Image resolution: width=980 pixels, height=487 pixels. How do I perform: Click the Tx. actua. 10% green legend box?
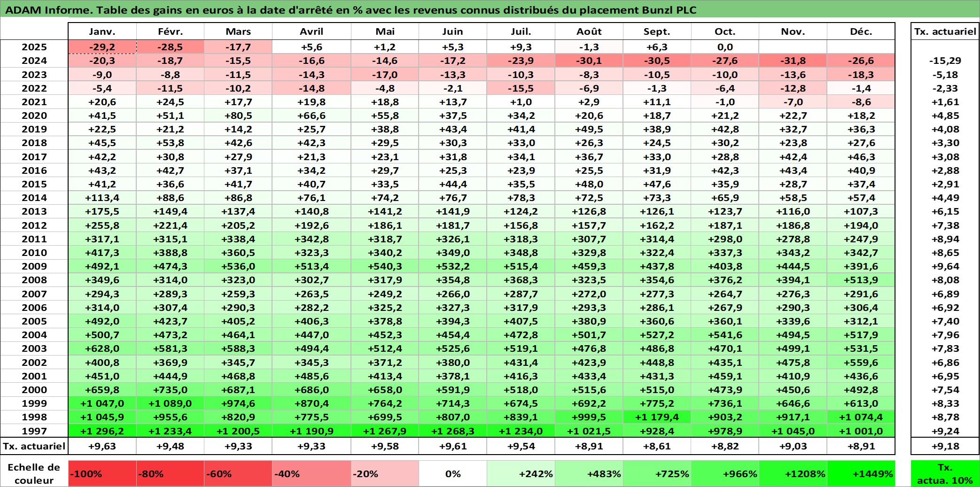(x=945, y=473)
